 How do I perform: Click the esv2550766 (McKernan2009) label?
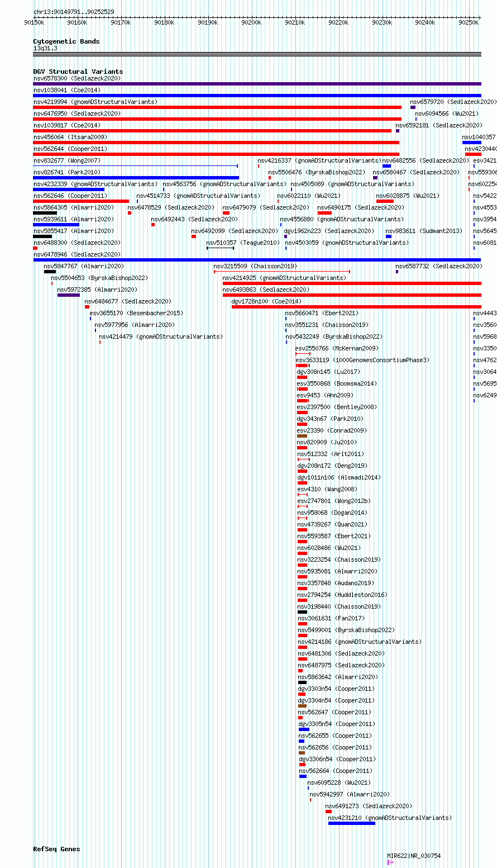coord(337,348)
